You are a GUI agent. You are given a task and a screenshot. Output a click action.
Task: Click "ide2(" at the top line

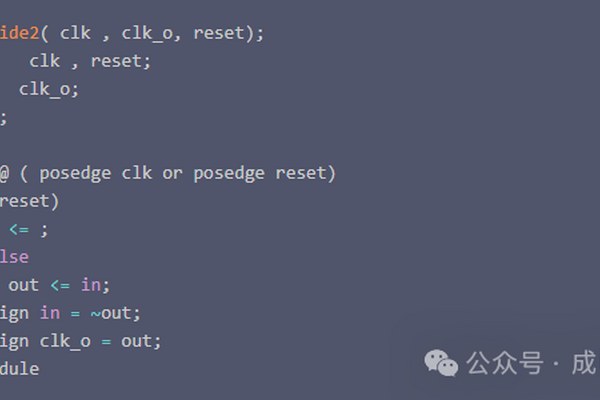24,33
